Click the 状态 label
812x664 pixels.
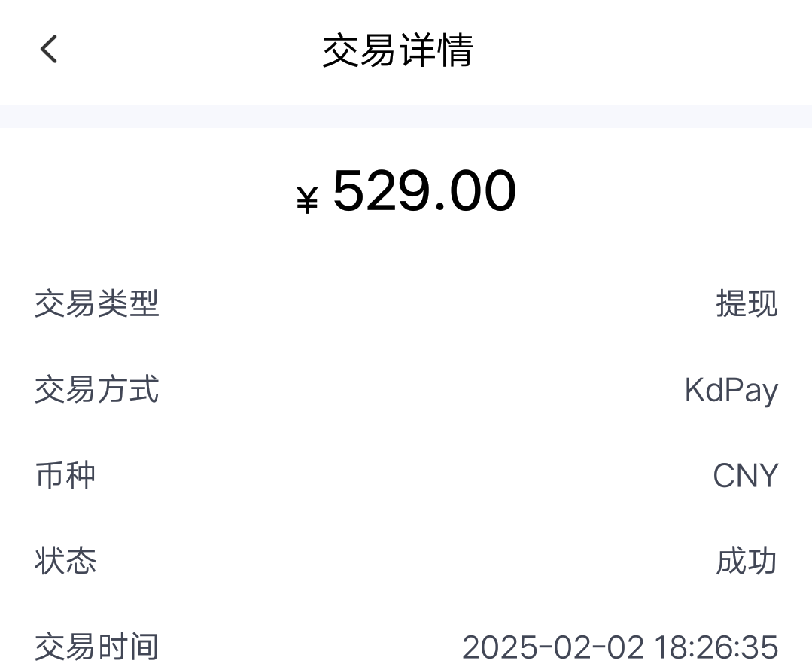coord(65,562)
